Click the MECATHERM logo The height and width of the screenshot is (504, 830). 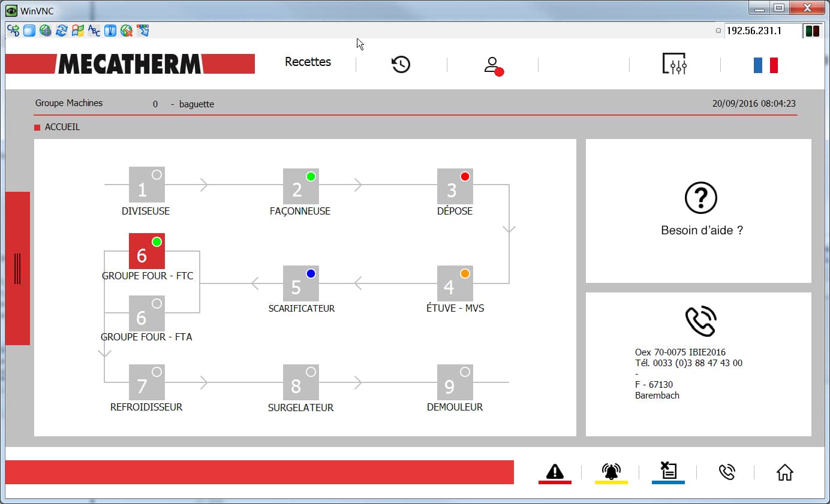tap(130, 64)
